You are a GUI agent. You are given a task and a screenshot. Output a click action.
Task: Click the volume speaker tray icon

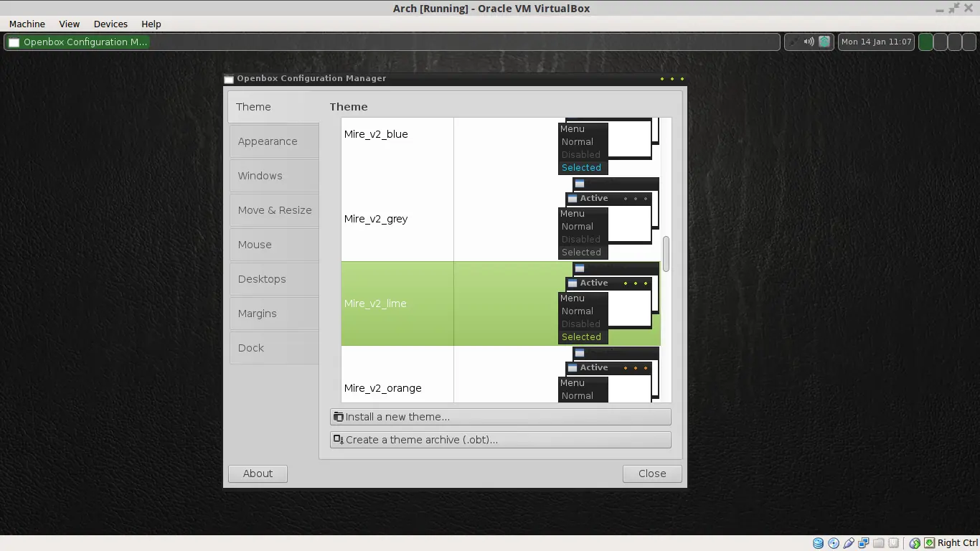tap(809, 42)
